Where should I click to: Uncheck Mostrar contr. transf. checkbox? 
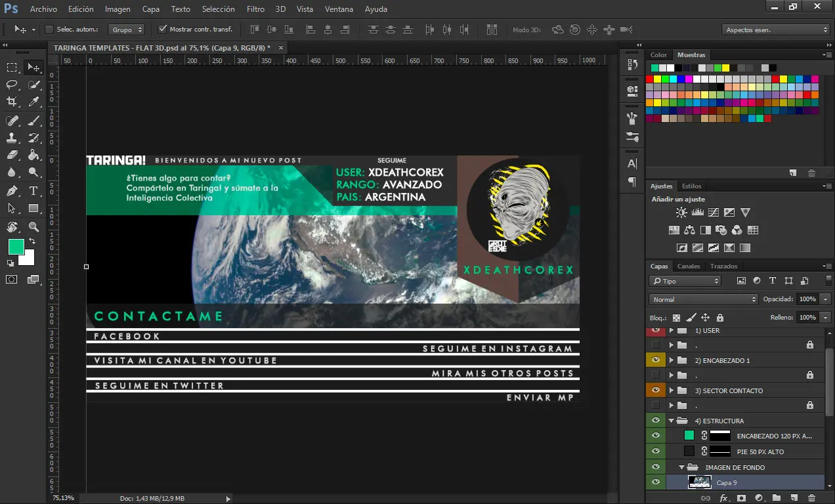point(163,30)
